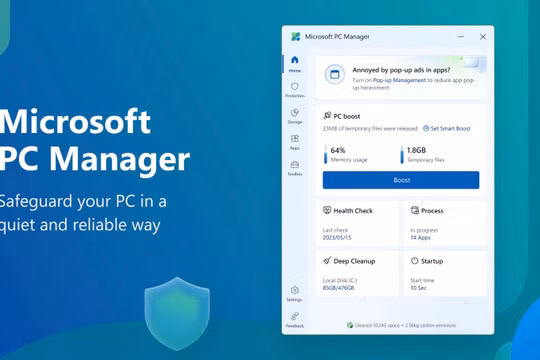The height and width of the screenshot is (360, 540).
Task: Open the Set Smart Boost link
Action: (447, 128)
